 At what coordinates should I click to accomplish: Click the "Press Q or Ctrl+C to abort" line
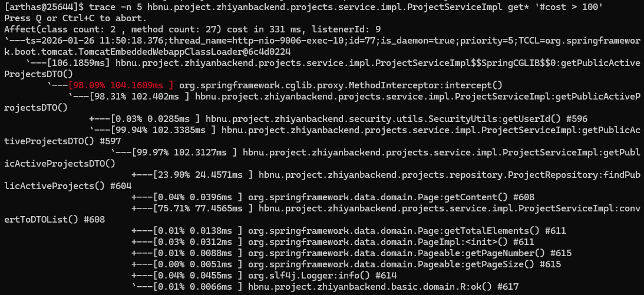coord(72,17)
